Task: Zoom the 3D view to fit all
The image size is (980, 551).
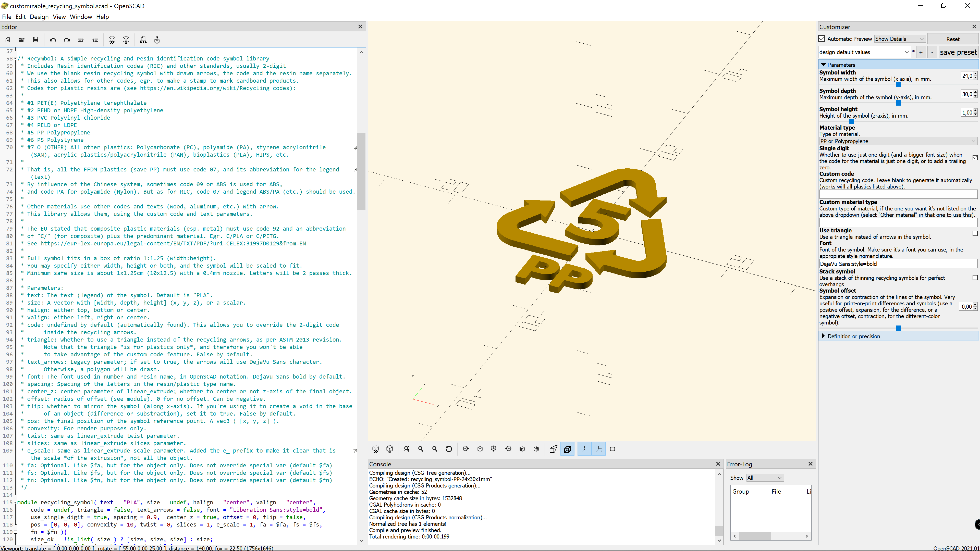Action: point(407,449)
